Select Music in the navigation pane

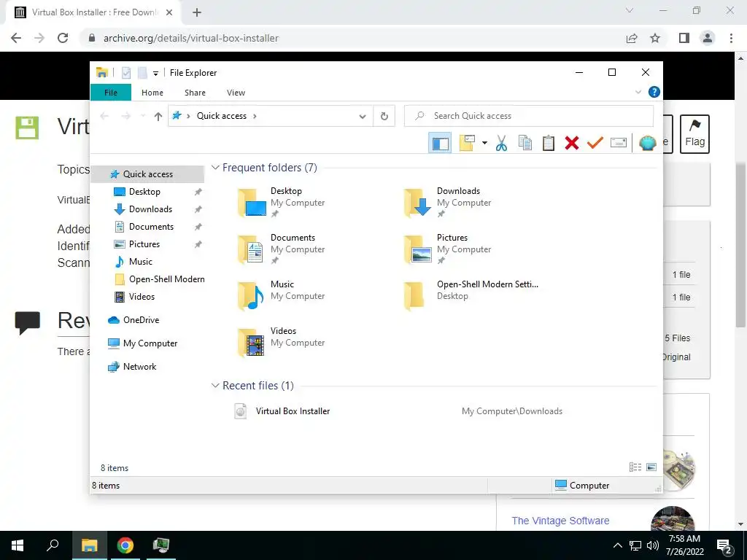[x=141, y=262]
